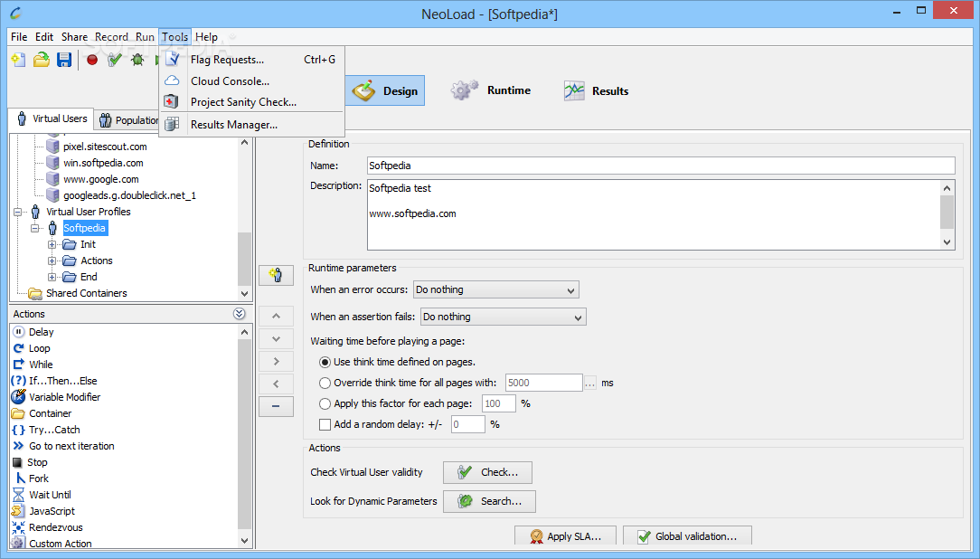Click the Actions list scrollbar down arrow

click(244, 541)
